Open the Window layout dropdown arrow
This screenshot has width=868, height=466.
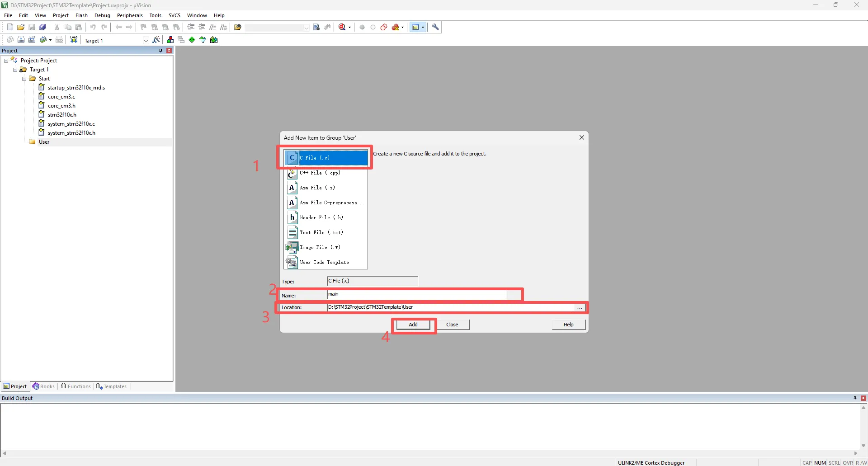click(423, 27)
